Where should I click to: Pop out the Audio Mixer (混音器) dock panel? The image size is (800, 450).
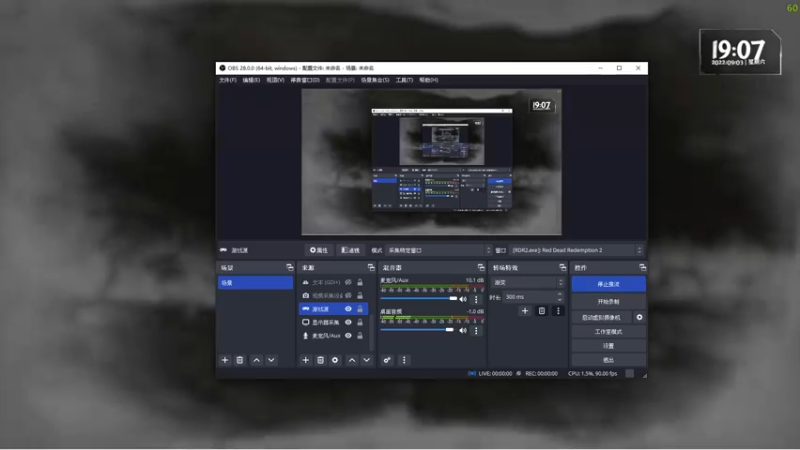(481, 267)
